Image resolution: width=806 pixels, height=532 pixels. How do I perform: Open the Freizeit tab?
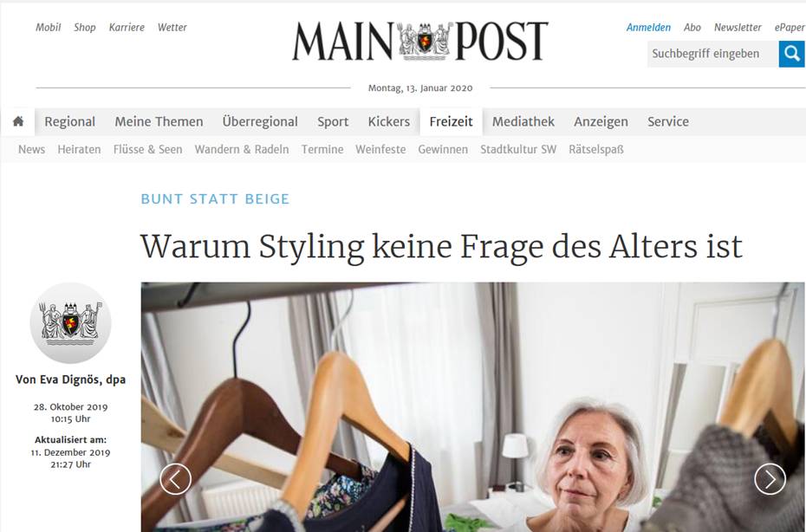451,122
